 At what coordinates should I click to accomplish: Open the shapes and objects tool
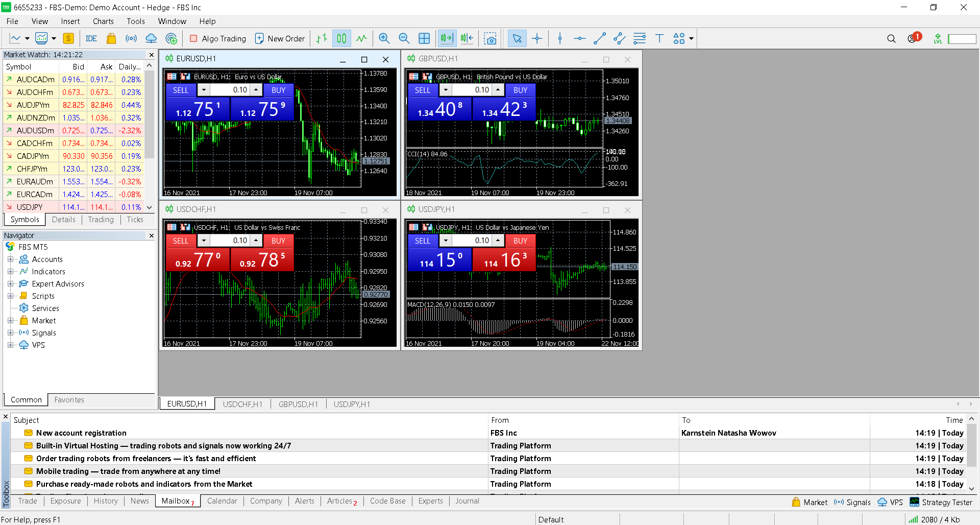tap(679, 38)
